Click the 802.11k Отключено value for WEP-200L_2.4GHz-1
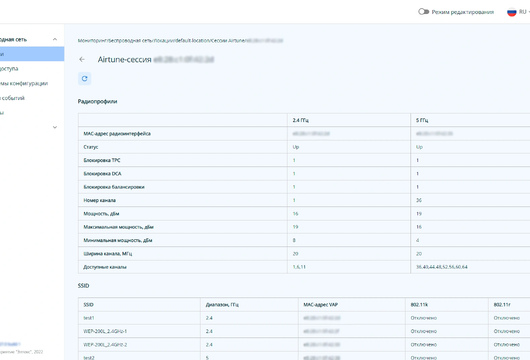This screenshot has height=360, width=530. click(424, 332)
